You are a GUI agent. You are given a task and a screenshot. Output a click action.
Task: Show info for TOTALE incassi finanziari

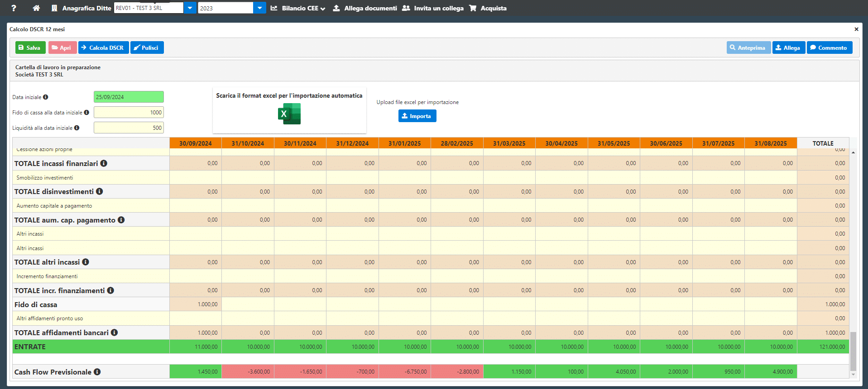[x=104, y=163]
